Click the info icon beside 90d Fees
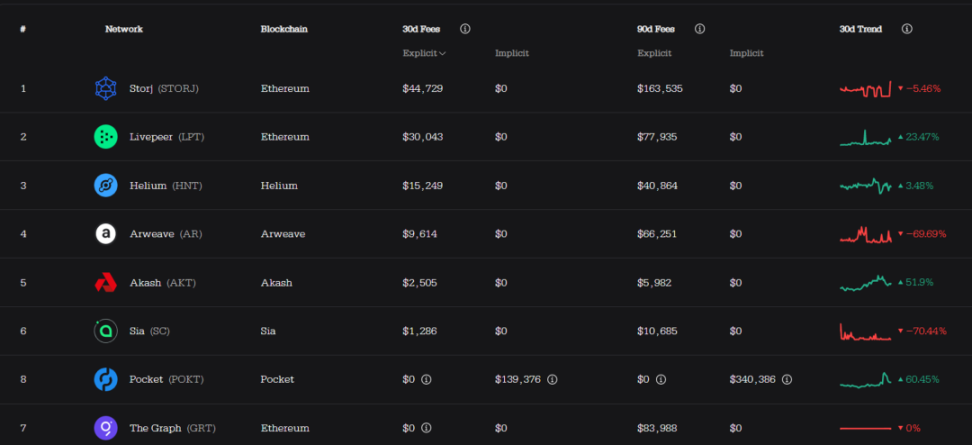Screen dimensions: 972x445 [x=699, y=29]
